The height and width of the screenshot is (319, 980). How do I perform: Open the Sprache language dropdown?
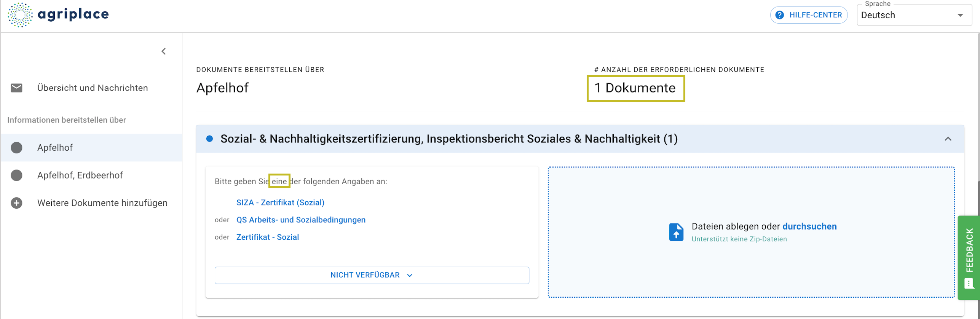click(914, 15)
